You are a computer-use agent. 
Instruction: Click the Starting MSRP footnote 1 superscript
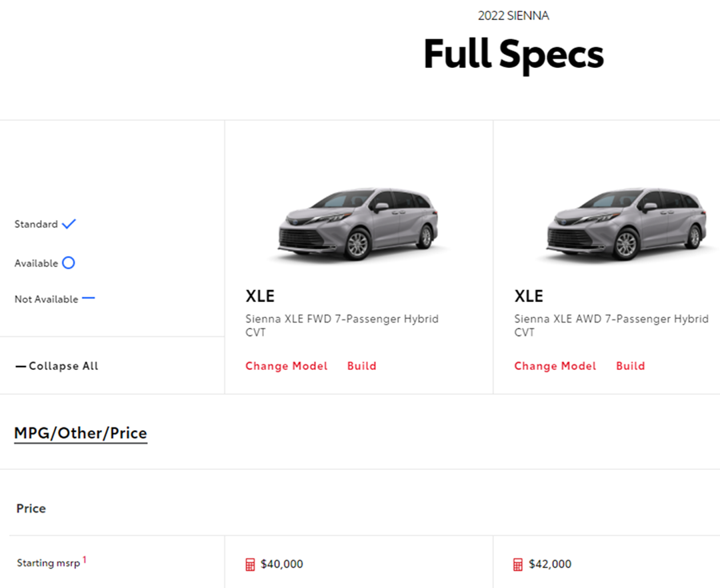pos(85,560)
